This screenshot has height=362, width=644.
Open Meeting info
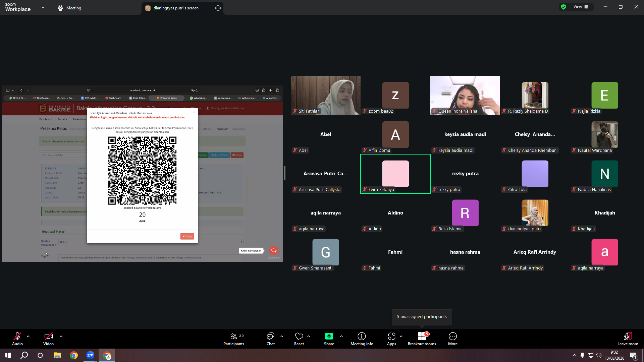click(x=362, y=339)
